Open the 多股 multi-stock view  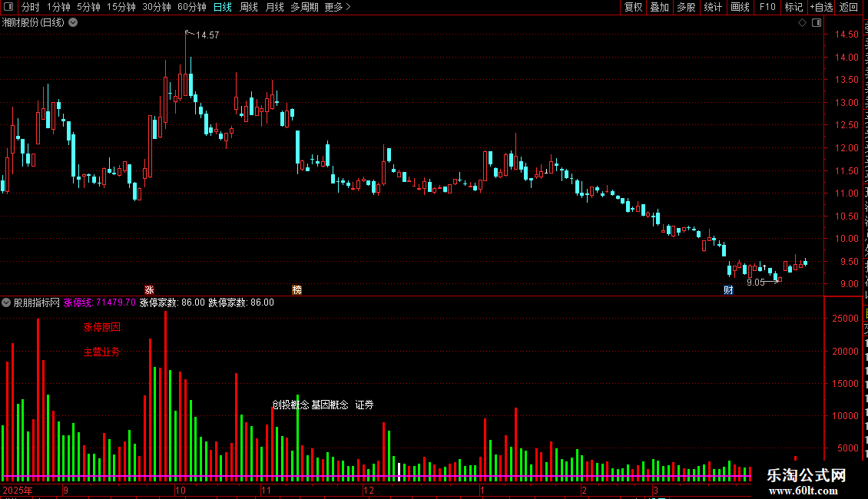(x=687, y=7)
